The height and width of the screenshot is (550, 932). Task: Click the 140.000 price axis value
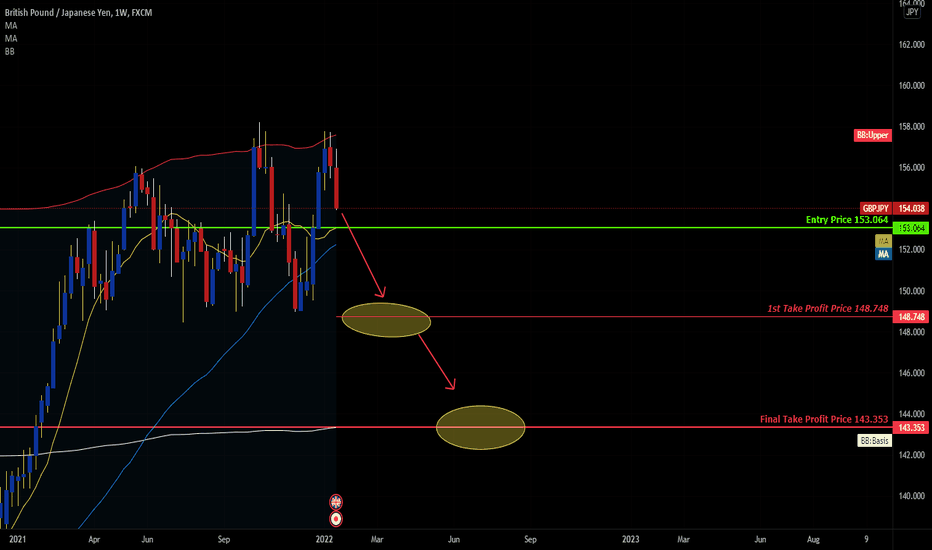[x=912, y=496]
